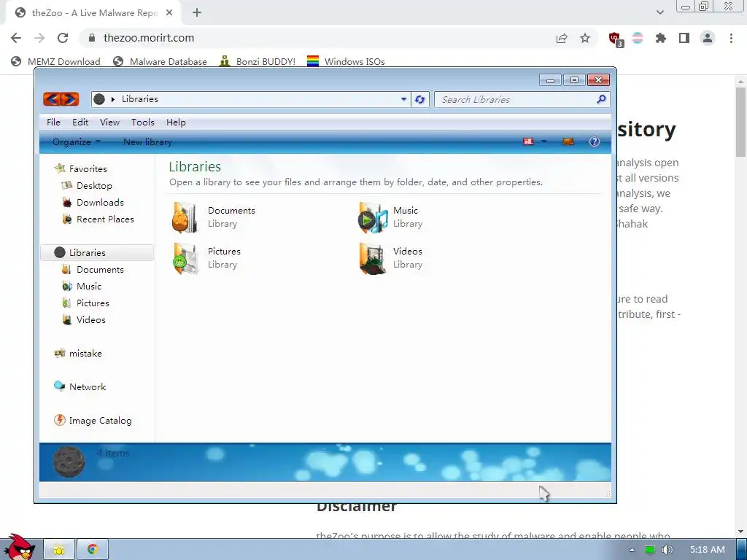Click the volume speaker tray icon

coord(667,550)
